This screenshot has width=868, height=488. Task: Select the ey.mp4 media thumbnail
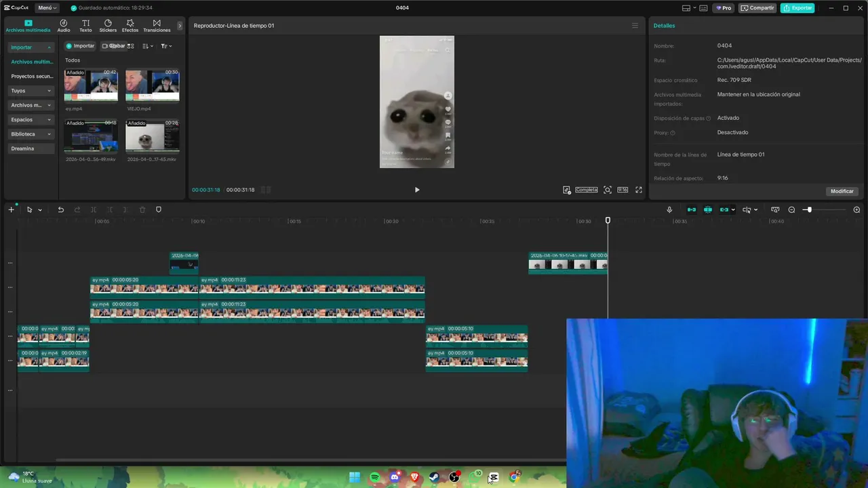click(x=91, y=85)
